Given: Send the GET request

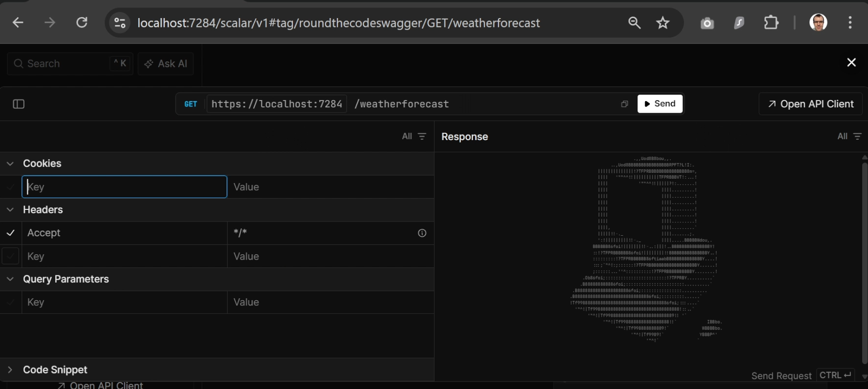Looking at the screenshot, I should coord(660,104).
